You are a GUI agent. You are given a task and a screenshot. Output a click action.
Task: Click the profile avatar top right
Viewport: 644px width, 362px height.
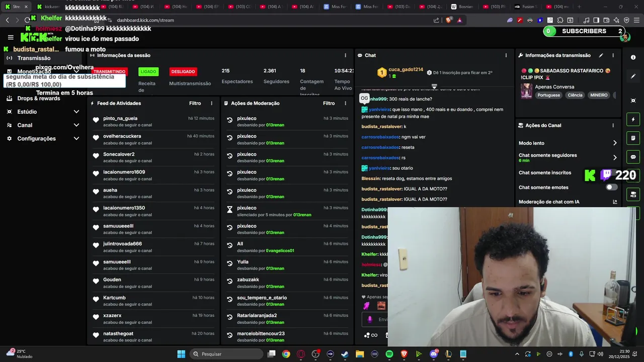(x=624, y=37)
